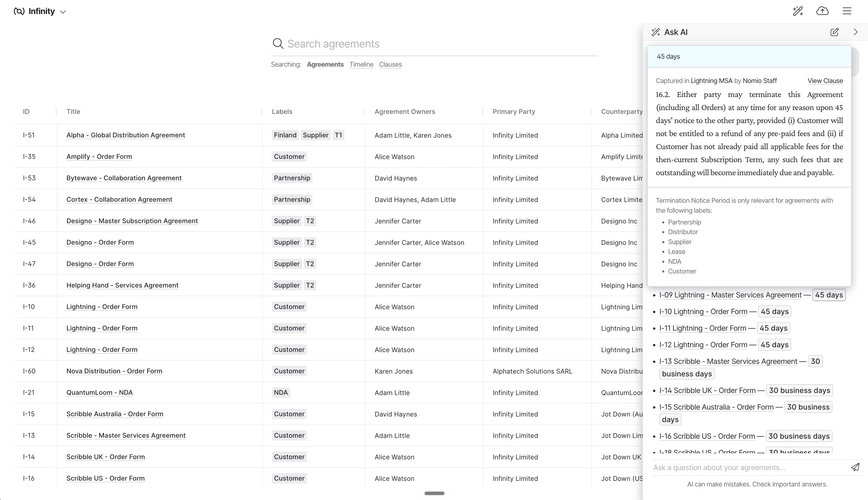Click the Infinity logo icon

point(19,11)
